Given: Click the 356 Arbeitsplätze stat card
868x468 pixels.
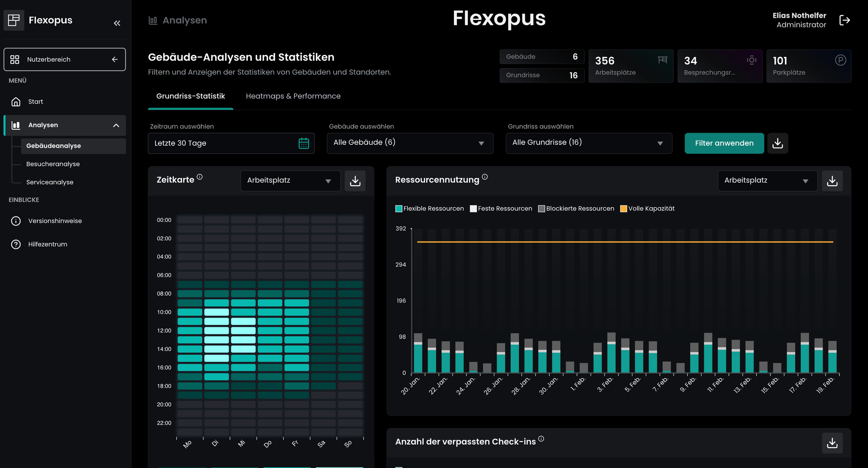Looking at the screenshot, I should pyautogui.click(x=630, y=66).
